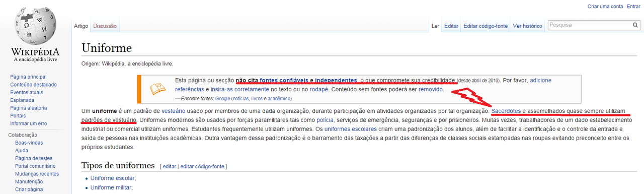Click Criar página in the sidebar

(x=29, y=189)
